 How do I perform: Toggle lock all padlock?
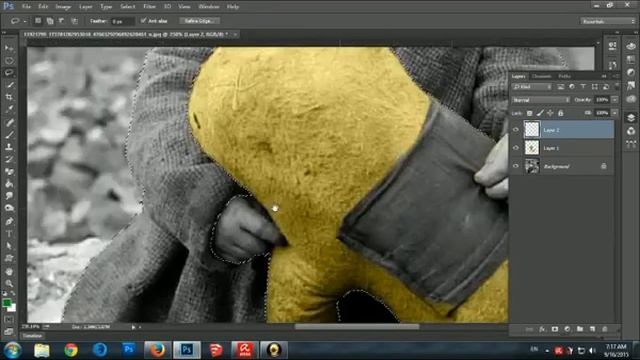560,113
